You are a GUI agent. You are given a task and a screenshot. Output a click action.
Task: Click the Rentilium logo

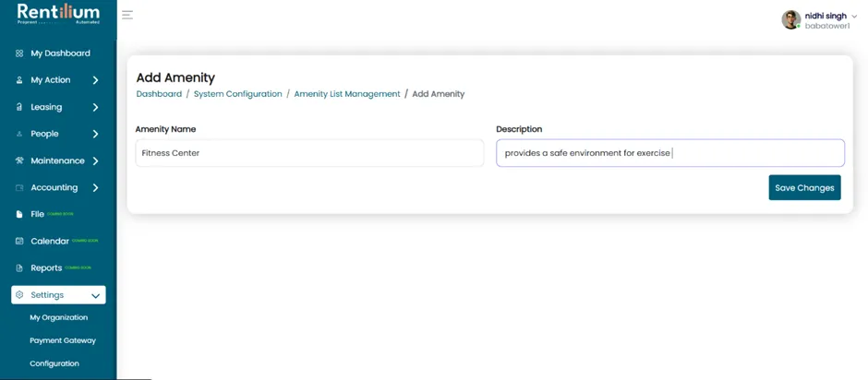[x=59, y=14]
